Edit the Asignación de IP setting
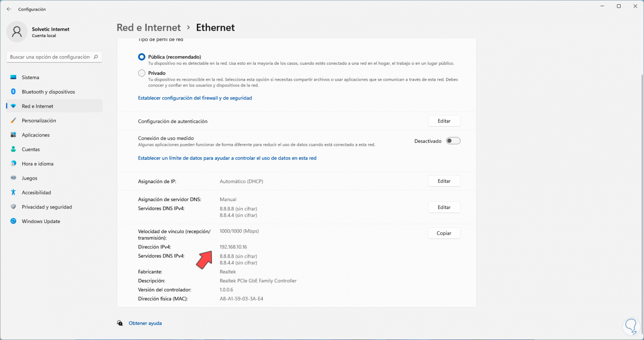This screenshot has width=644, height=340. pos(444,181)
